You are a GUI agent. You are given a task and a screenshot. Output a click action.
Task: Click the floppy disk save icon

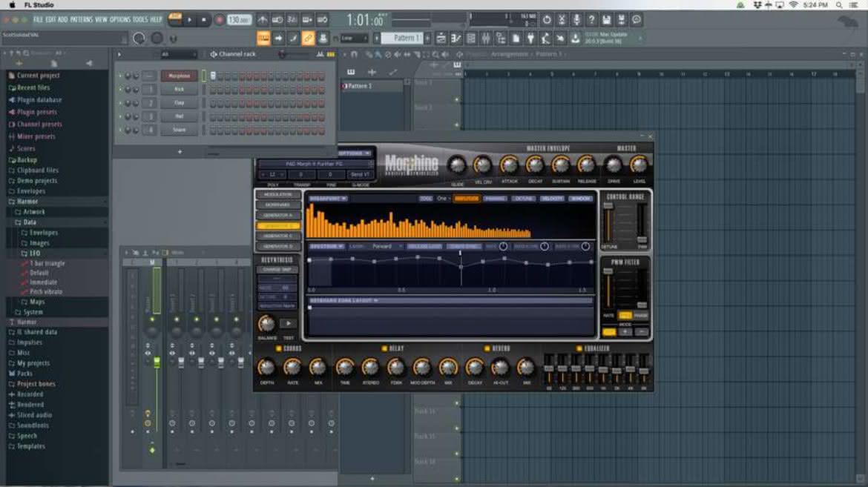tap(606, 20)
